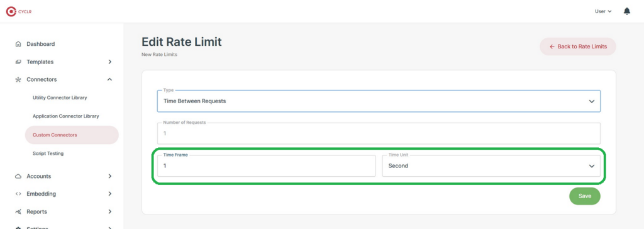Go to Dashboard
Screen dimensions: 644x229
(41, 44)
